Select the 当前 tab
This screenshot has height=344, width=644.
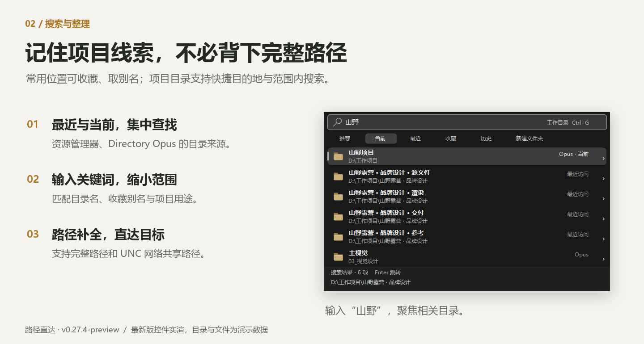[x=381, y=138]
